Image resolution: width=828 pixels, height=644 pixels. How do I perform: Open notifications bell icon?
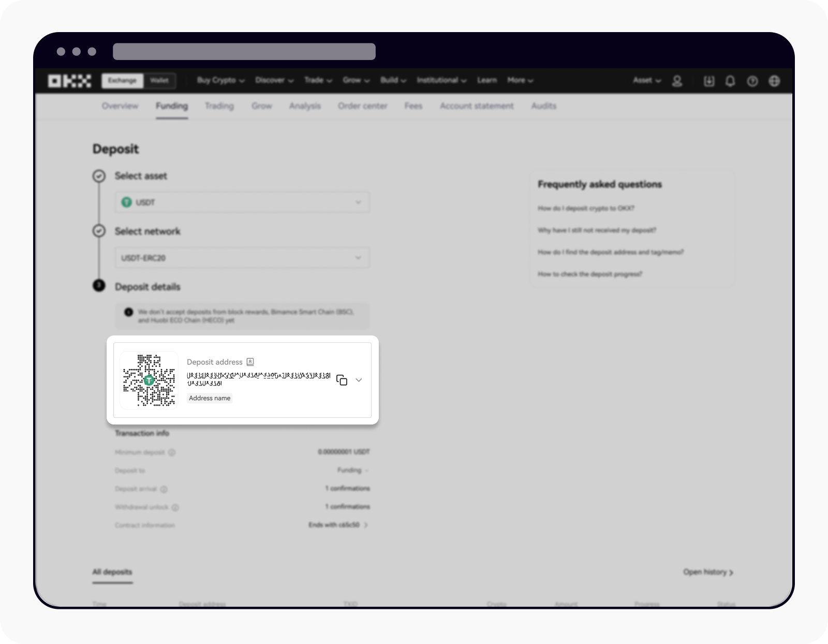(730, 81)
